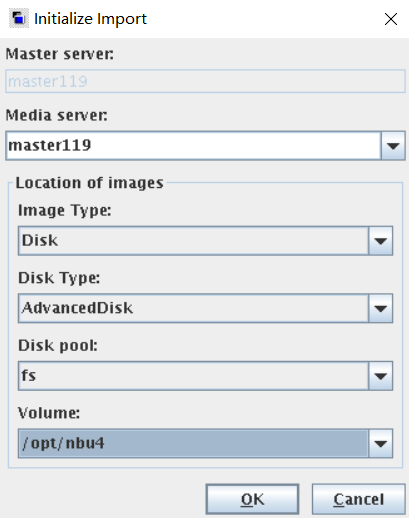Click the Disk pool label text
Viewport: 409px width, 518px height.
pyautogui.click(x=58, y=346)
